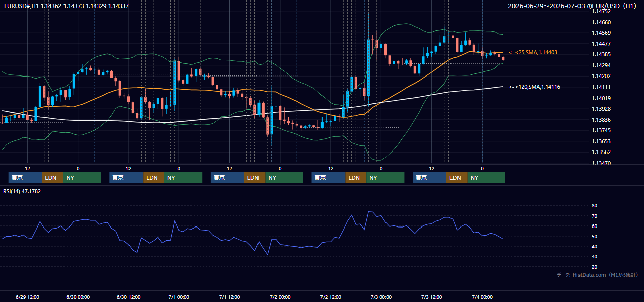Viewport: 644px width, 302px height.
Task: Click the 6/30 00:00 time axis label
Action: [x=78, y=297]
